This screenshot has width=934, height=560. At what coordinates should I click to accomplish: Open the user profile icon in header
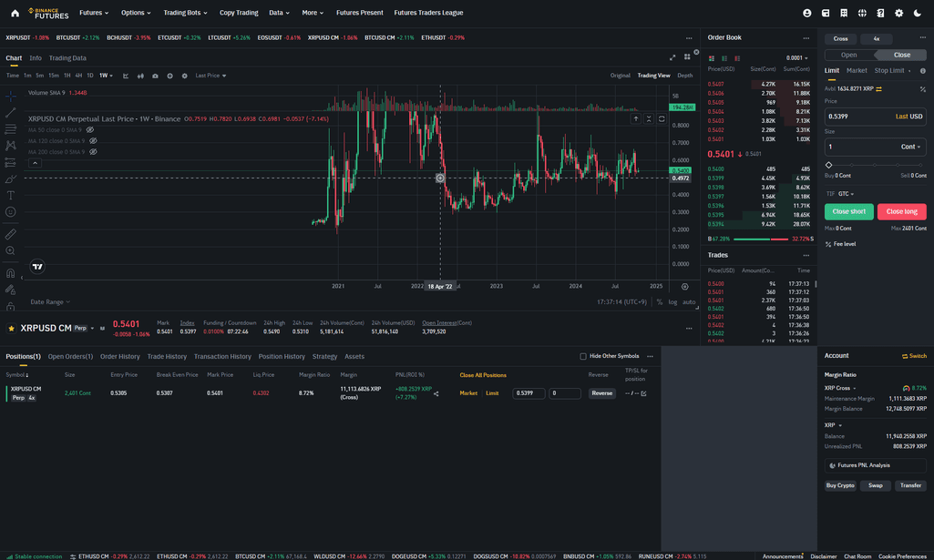[x=807, y=13]
